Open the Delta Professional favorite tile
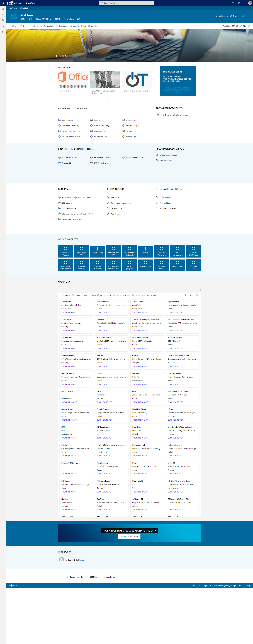This screenshot has width=253, height=644. 177,251
